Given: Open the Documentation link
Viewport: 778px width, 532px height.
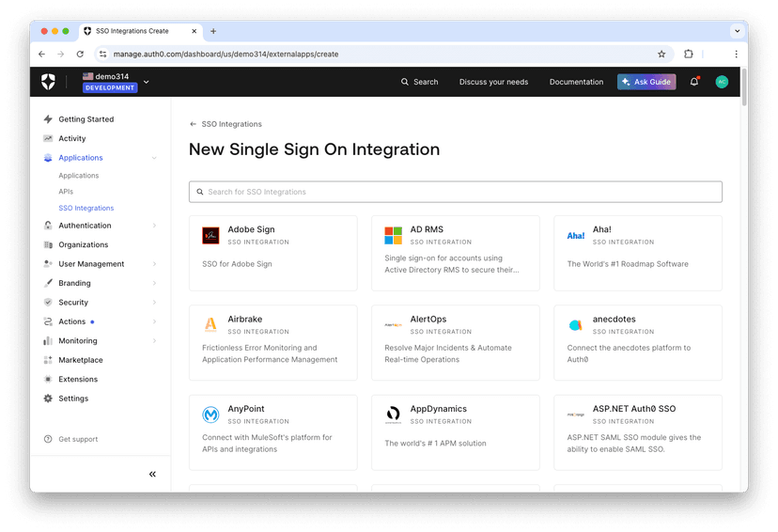Looking at the screenshot, I should tap(576, 82).
